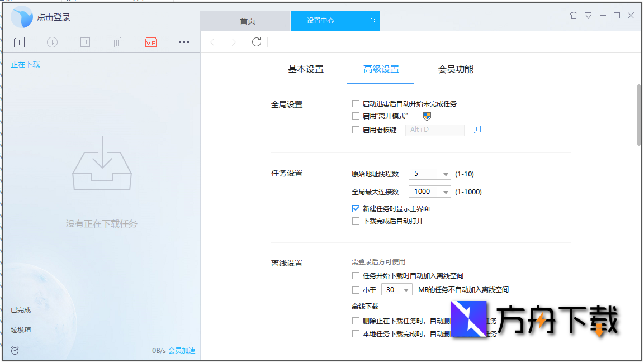Click the download arrow icon in toolbar
Viewport: 644px width, 363px height.
[x=52, y=42]
